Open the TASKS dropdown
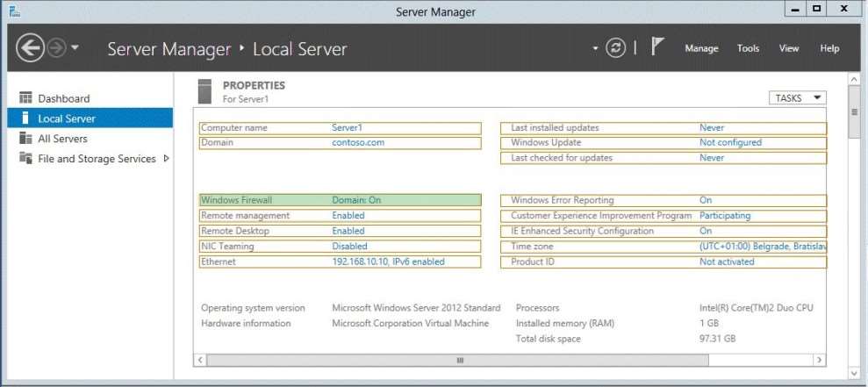868x387 pixels. 797,98
